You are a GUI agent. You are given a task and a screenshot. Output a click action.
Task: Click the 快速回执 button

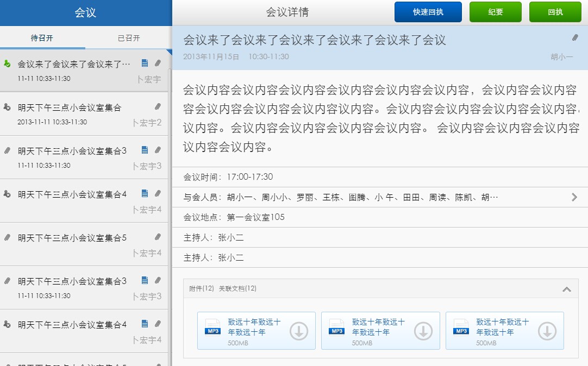pos(428,12)
